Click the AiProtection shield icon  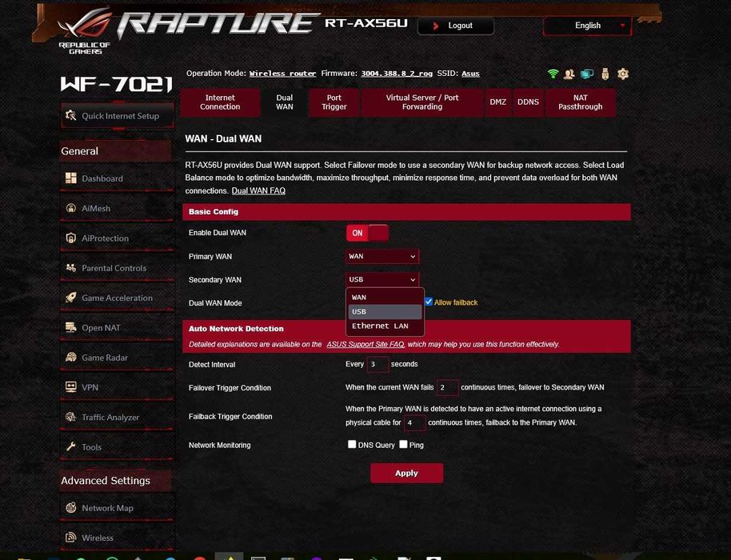coord(71,238)
